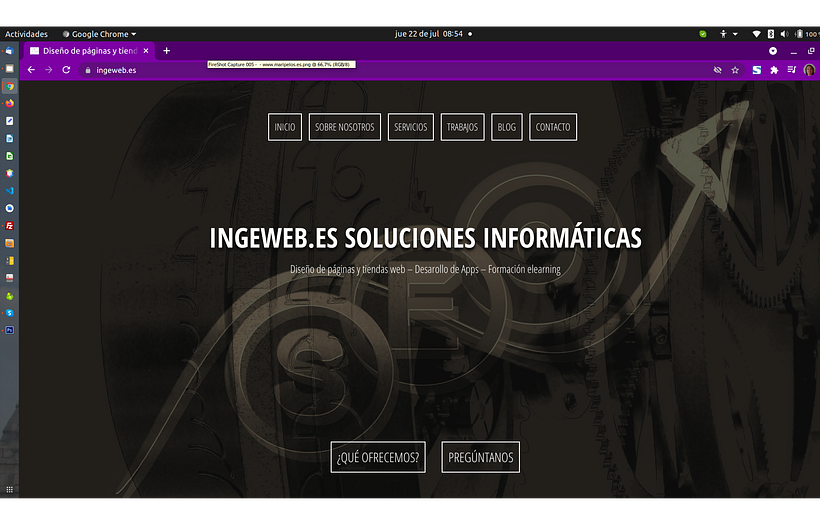Click the INGEWEB.ES SOLUCIONES INFORMÁTICAS heading
This screenshot has width=820, height=524.
pos(426,238)
